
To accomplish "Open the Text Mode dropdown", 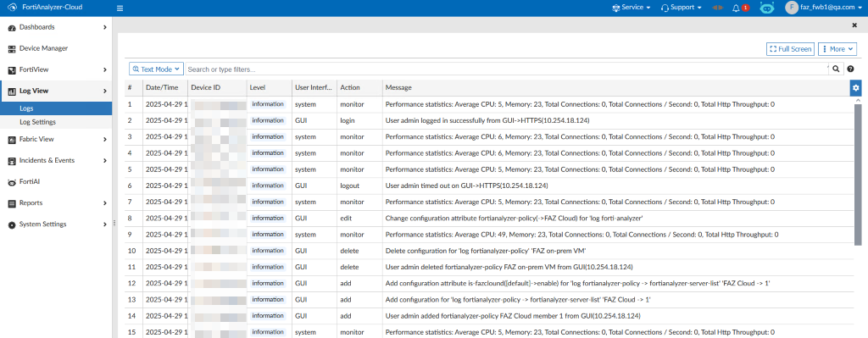I will coord(156,69).
